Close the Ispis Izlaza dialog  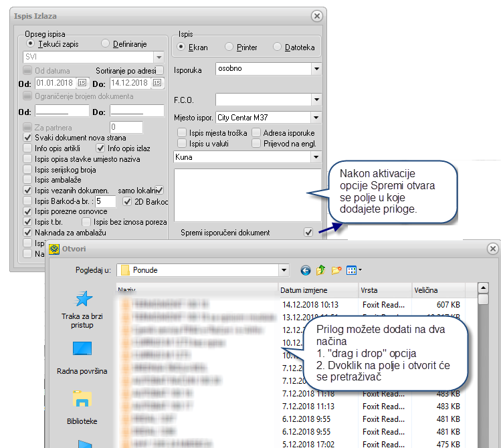coord(317,16)
